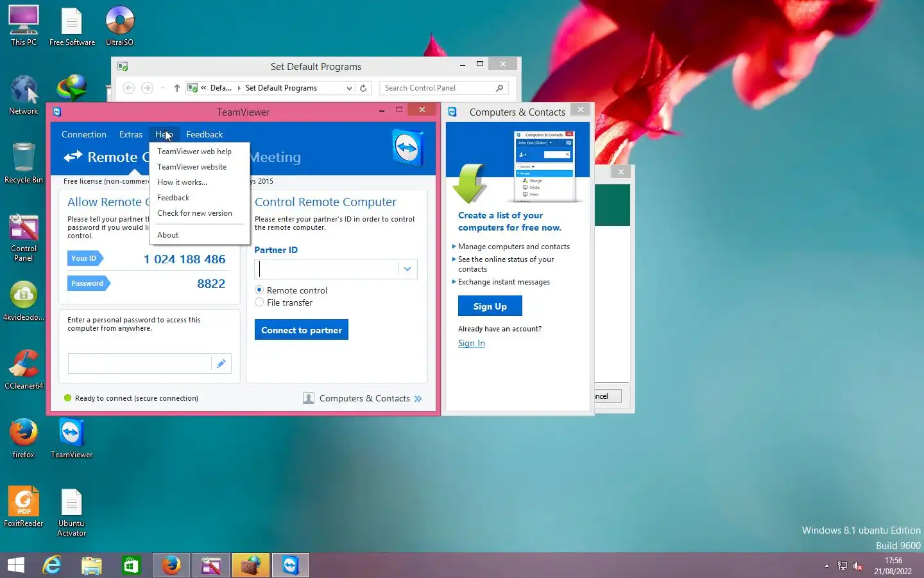
Task: Expand Computers & Contacts chevron at bottom
Action: (x=418, y=399)
